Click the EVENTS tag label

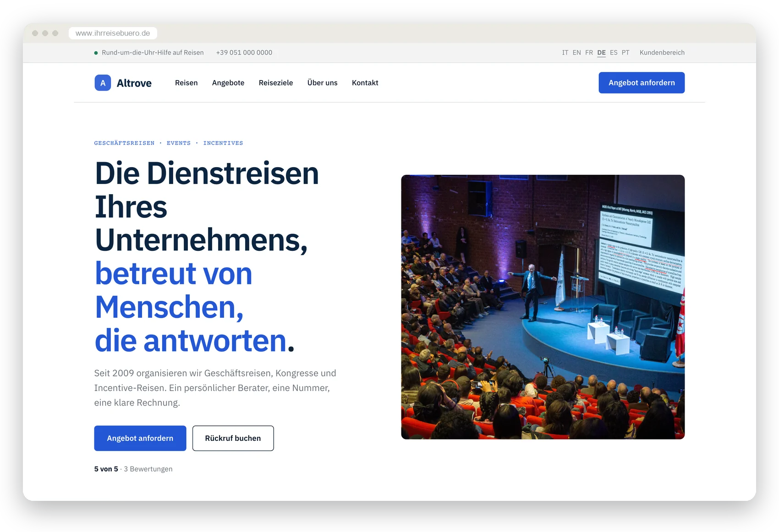coord(179,143)
